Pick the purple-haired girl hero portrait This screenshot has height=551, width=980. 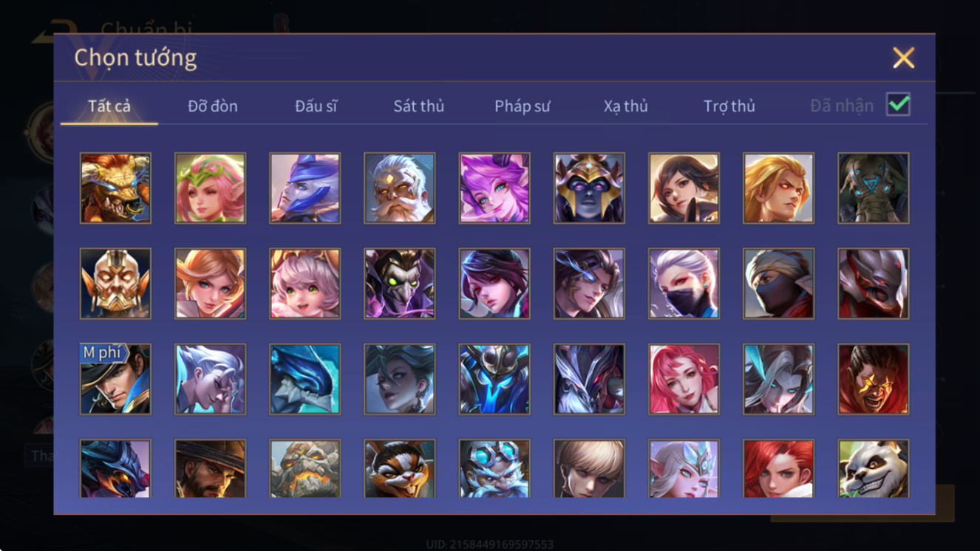[494, 188]
